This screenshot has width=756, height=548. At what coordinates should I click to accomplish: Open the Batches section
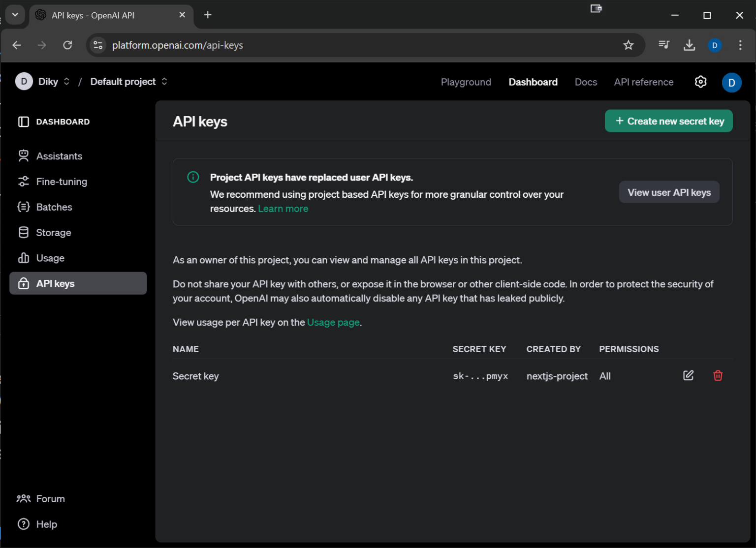tap(54, 207)
